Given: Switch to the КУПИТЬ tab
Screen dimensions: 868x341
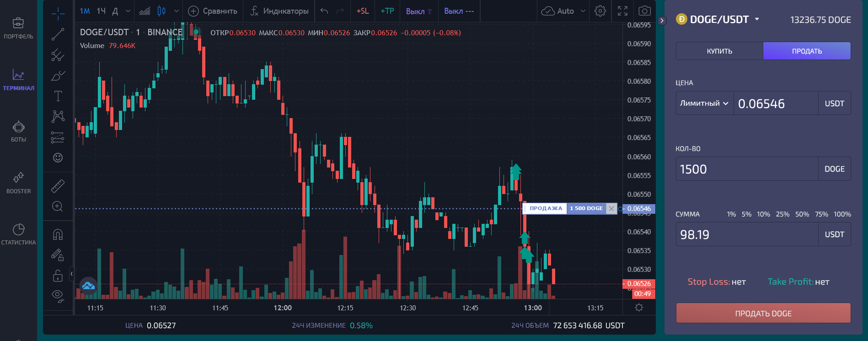Looking at the screenshot, I should point(719,51).
